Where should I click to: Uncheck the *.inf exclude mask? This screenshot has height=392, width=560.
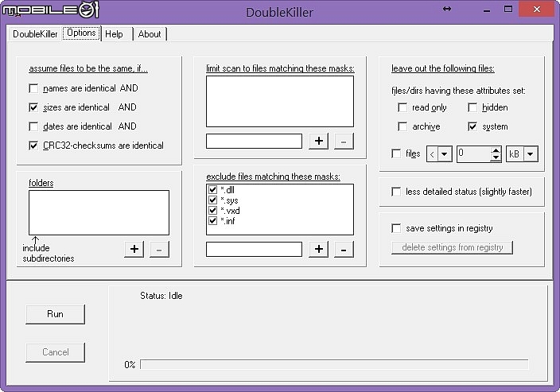(213, 220)
